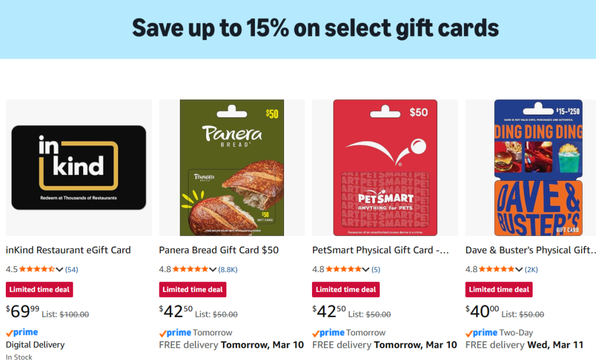Screen dimensions: 596x364
Task: Click the Panera Bread gift card image
Action: pos(232,167)
